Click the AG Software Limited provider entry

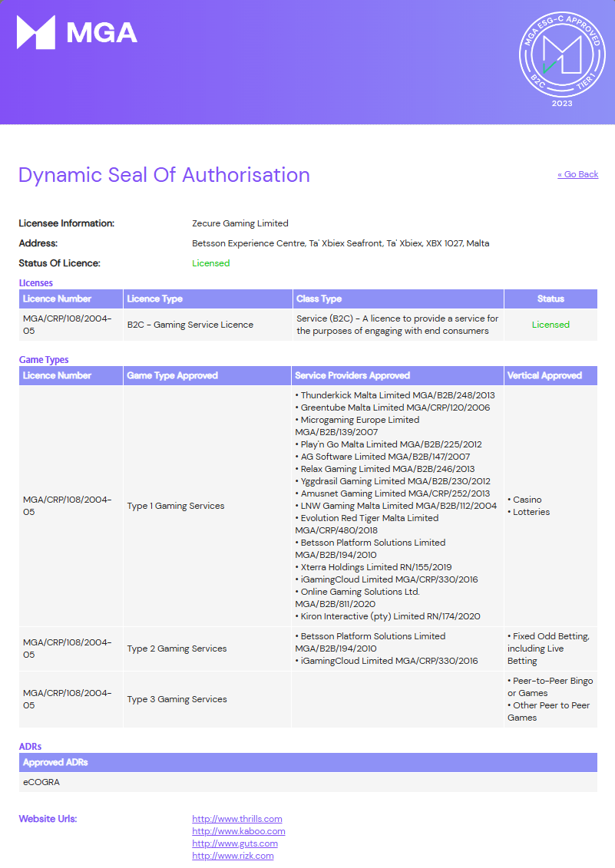(382, 457)
